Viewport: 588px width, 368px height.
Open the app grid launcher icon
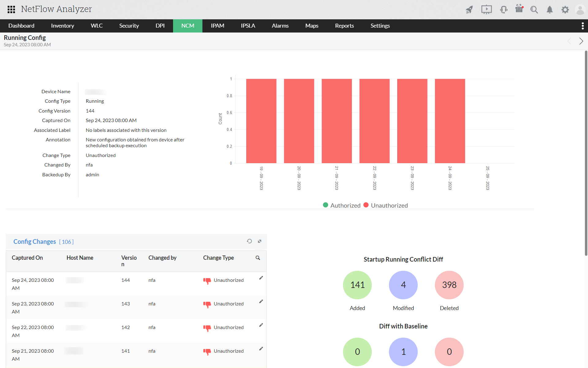(11, 9)
